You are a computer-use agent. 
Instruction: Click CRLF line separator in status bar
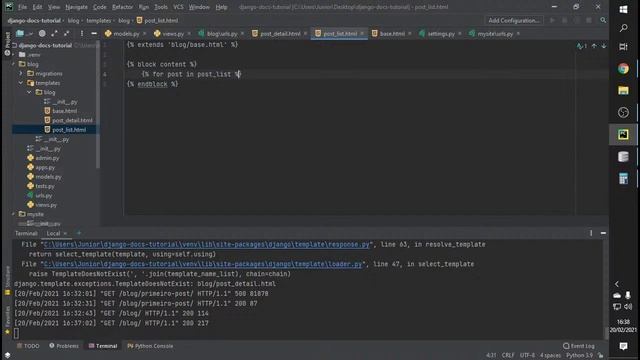coord(508,356)
